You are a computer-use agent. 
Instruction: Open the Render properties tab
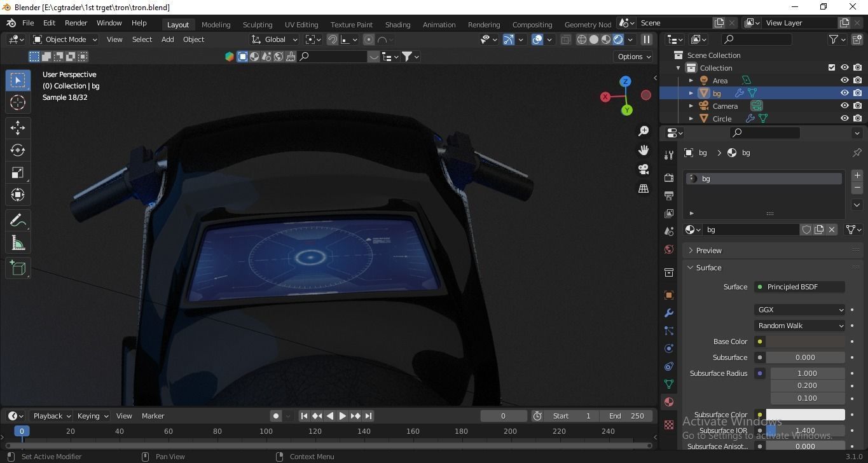668,177
